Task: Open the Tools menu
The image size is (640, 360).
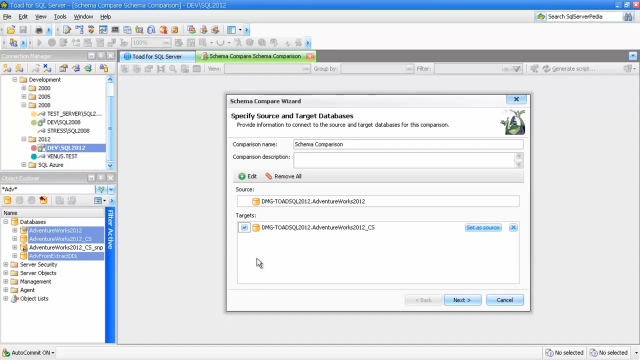Action: pyautogui.click(x=60, y=17)
